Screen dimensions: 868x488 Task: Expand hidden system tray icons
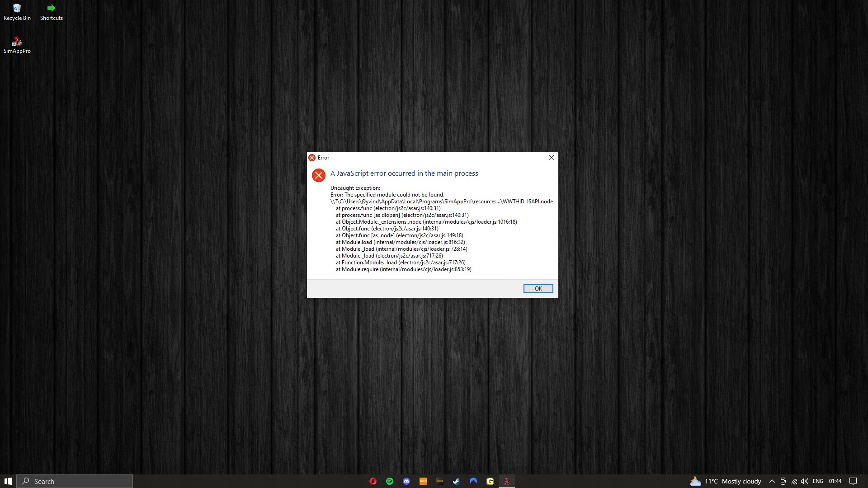(772, 481)
